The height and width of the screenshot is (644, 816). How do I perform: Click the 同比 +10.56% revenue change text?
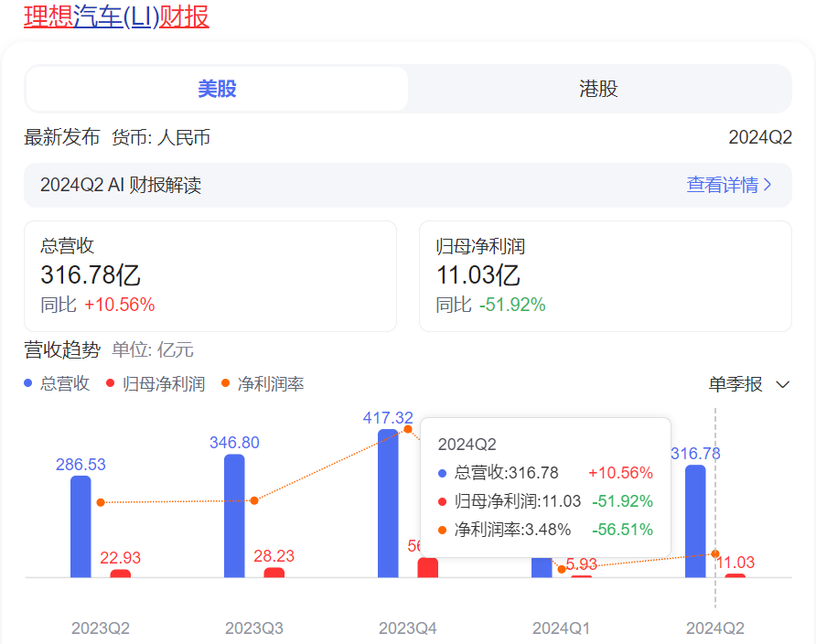point(98,305)
